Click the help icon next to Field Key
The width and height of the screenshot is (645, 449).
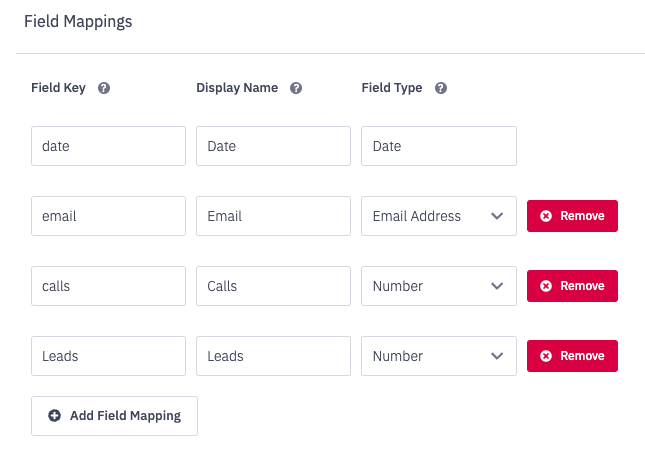(104, 88)
